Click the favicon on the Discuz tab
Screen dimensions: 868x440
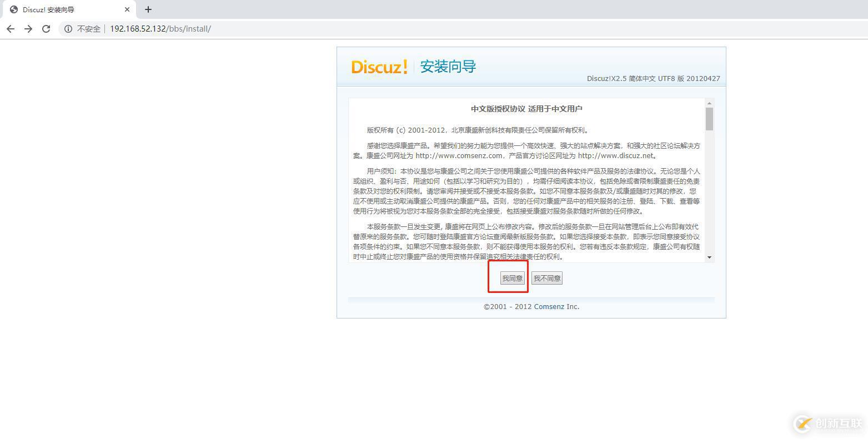click(x=12, y=9)
